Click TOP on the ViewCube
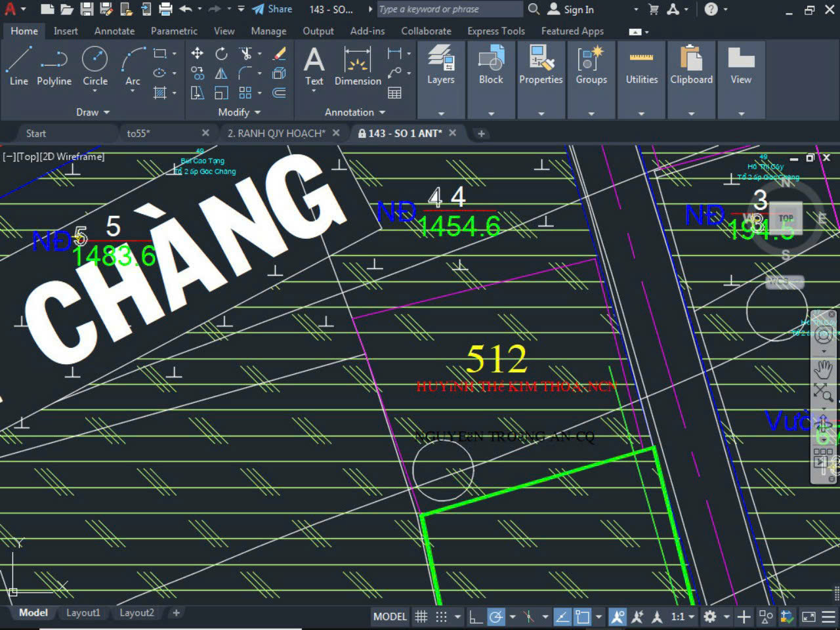The height and width of the screenshot is (630, 840). tap(786, 219)
